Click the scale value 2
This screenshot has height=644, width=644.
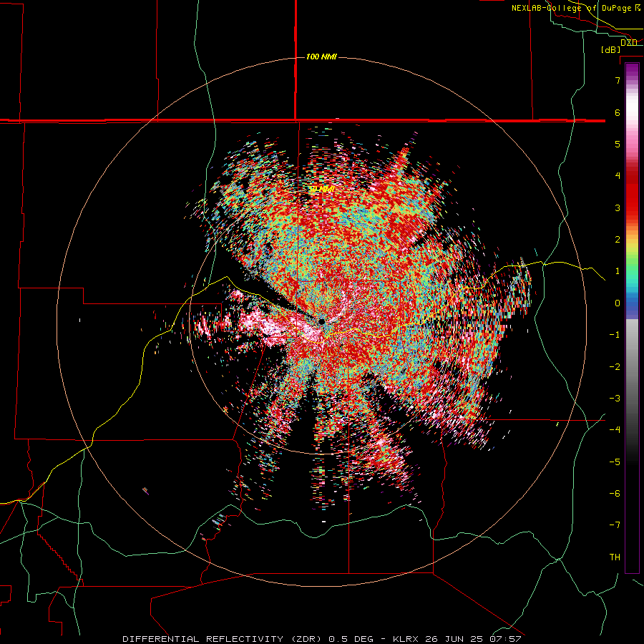point(618,240)
